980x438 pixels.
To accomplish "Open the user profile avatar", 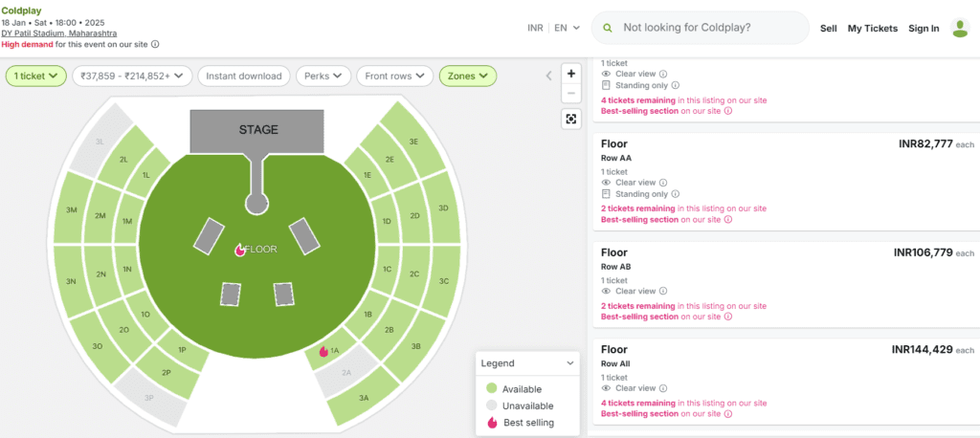I will pos(960,28).
